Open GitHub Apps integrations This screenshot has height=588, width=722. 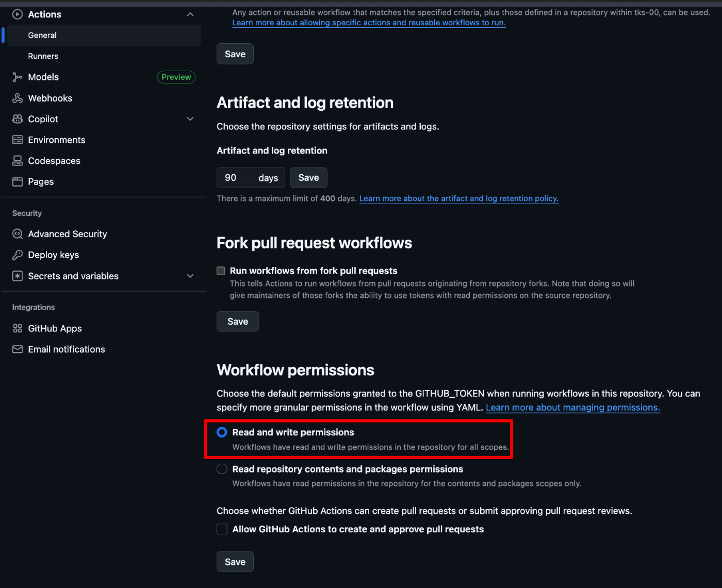point(55,328)
